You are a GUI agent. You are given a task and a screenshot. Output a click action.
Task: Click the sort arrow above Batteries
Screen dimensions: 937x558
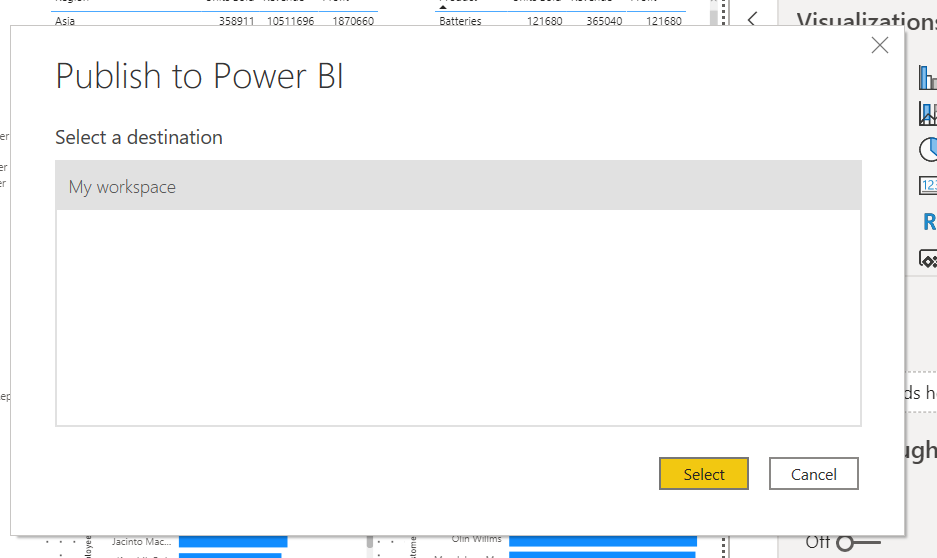[x=443, y=6]
